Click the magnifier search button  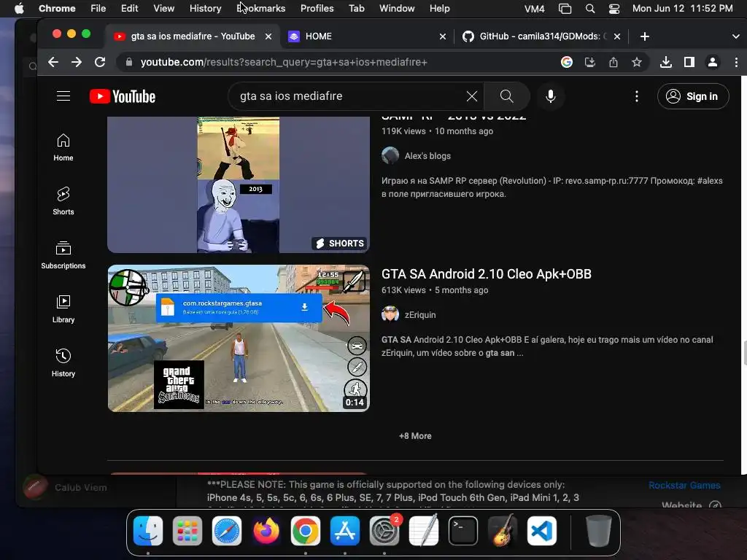pos(506,96)
